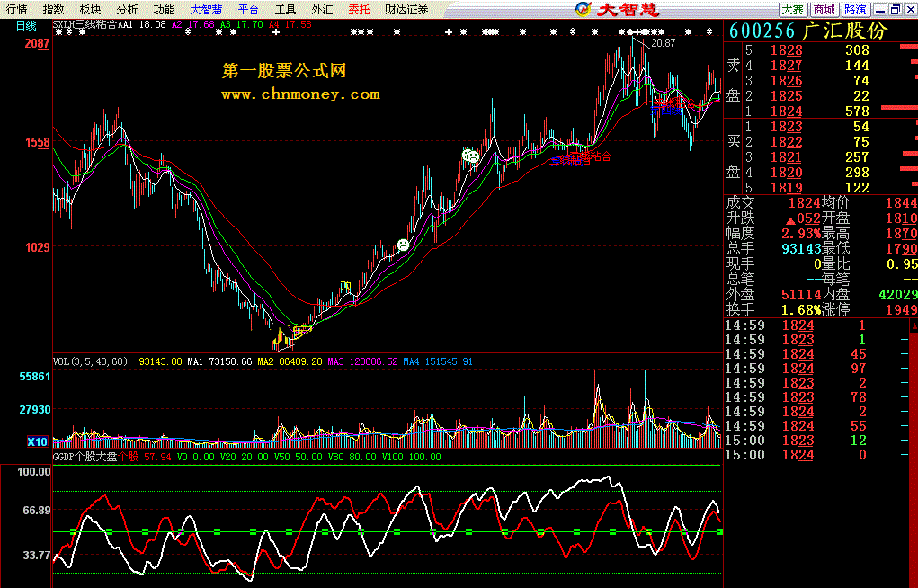Click the 2087 price axis label
918x588 pixels.
pos(38,43)
